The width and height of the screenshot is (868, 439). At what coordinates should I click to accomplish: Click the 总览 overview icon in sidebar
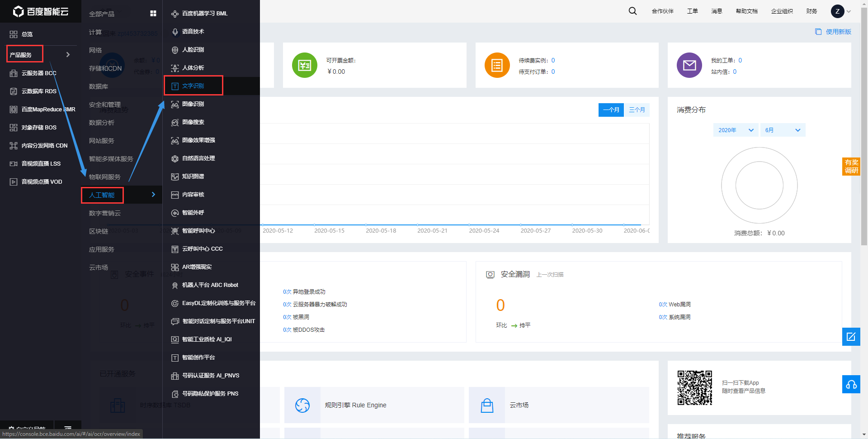pos(14,34)
